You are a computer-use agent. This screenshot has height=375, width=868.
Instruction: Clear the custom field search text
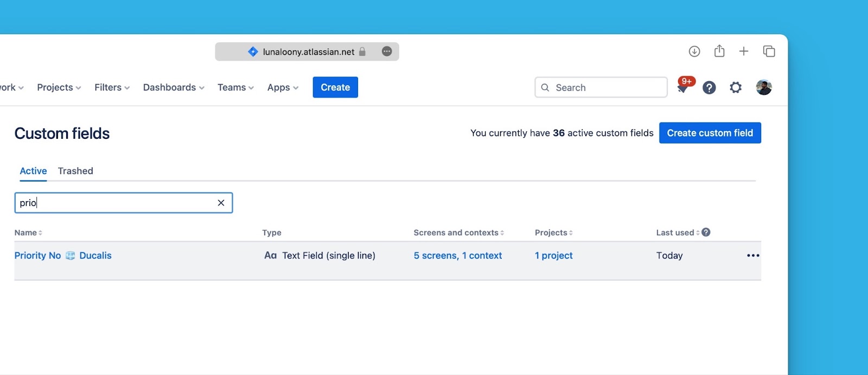tap(221, 203)
